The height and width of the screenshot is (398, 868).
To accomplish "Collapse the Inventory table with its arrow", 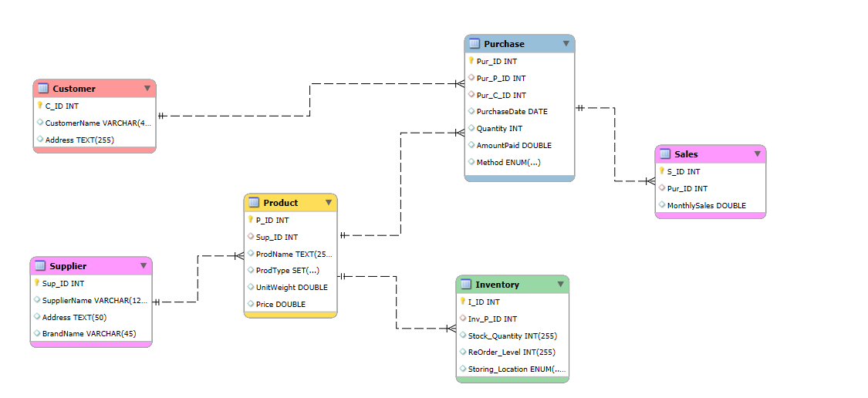I will click(560, 285).
